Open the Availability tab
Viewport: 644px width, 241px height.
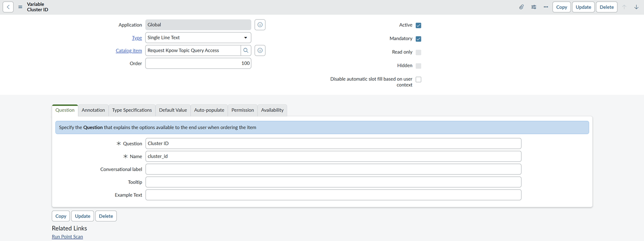(x=272, y=110)
